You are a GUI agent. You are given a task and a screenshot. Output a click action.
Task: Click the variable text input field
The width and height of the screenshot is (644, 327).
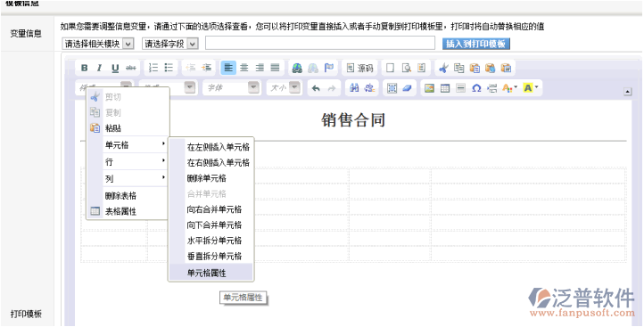pos(320,43)
